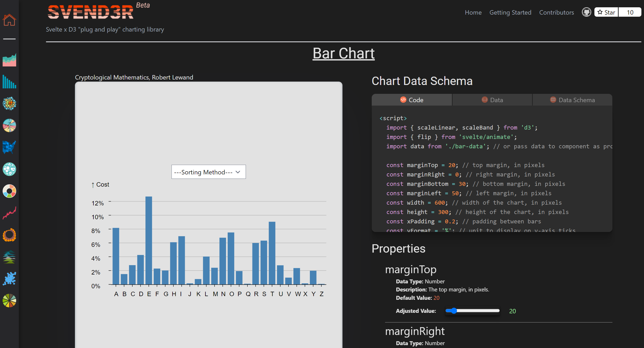This screenshot has width=644, height=348.
Task: Open the home icon in the sidebar
Action: coord(9,20)
